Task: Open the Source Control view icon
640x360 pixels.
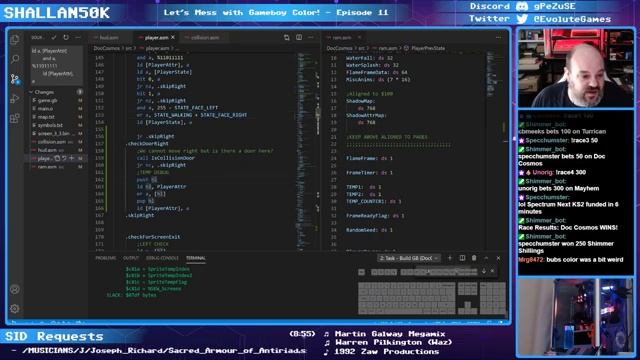Action: click(x=15, y=79)
